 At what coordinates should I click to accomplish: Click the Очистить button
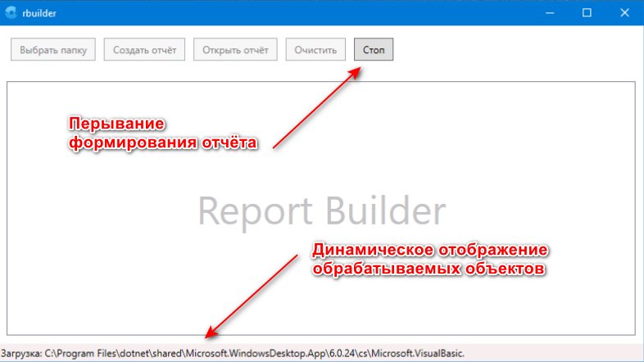[x=315, y=50]
